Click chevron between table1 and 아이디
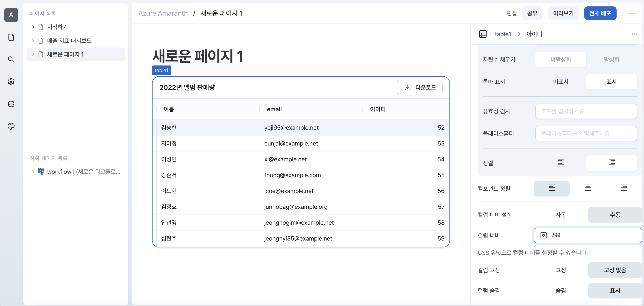 [x=519, y=34]
